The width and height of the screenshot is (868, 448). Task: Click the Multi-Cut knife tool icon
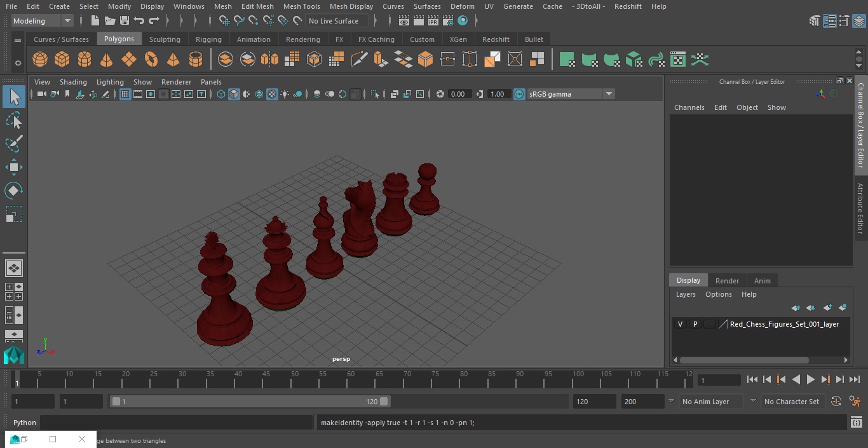[x=359, y=60]
